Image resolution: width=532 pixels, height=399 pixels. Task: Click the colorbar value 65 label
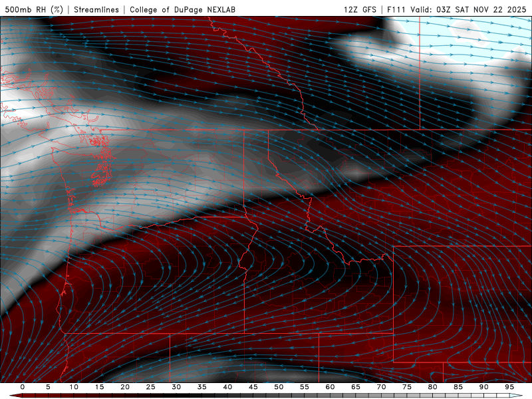pos(356,387)
